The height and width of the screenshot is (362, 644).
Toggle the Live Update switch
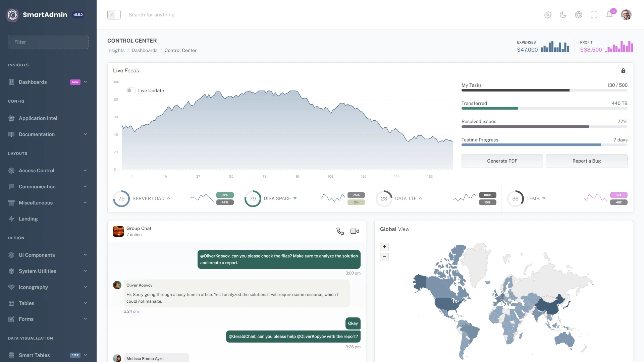(x=131, y=90)
